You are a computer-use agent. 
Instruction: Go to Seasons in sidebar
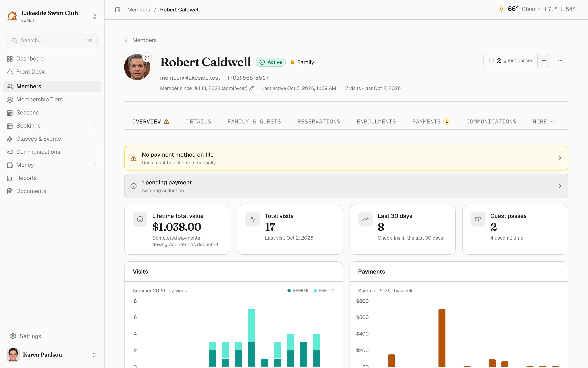pyautogui.click(x=52, y=113)
